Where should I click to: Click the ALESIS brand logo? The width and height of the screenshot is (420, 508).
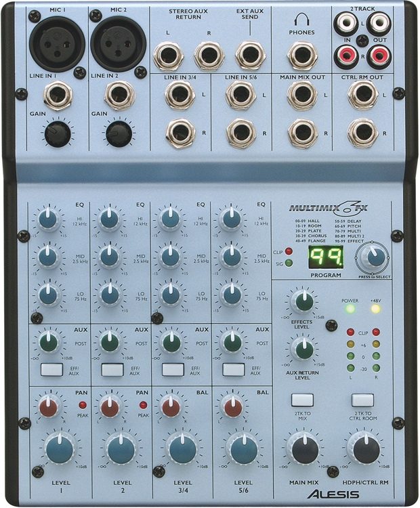pyautogui.click(x=333, y=494)
